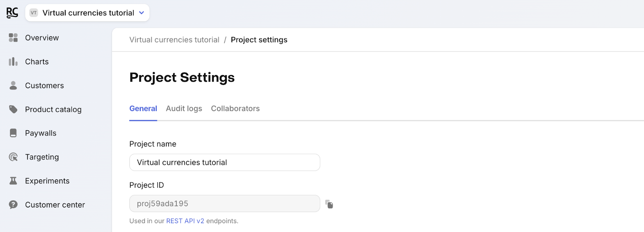Image resolution: width=644 pixels, height=232 pixels.
Task: Expand the project switcher chevron
Action: click(141, 13)
